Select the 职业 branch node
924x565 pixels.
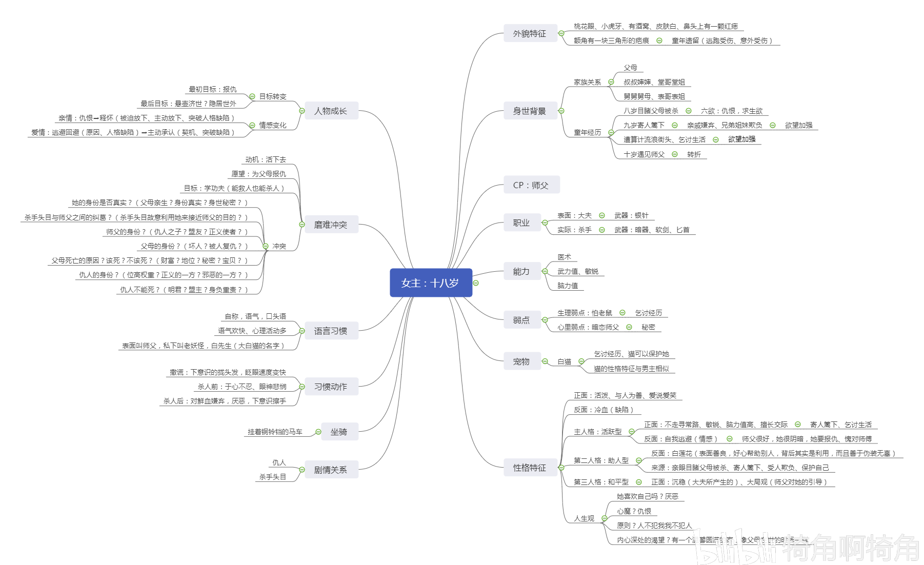pos(522,223)
